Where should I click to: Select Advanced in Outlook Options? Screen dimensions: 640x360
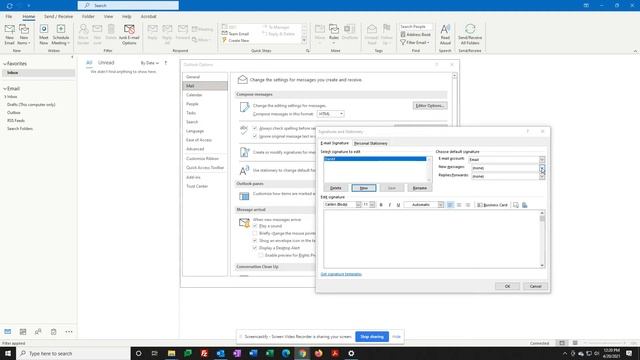pyautogui.click(x=205, y=149)
